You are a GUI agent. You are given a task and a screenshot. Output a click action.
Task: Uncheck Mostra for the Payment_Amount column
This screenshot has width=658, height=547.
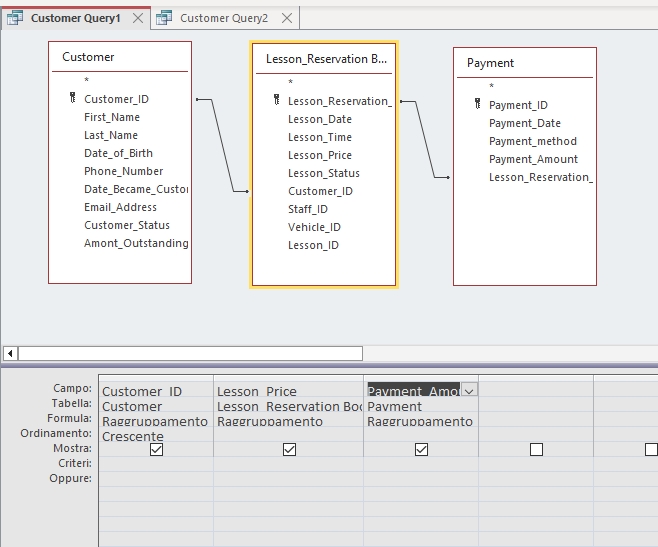coord(421,450)
